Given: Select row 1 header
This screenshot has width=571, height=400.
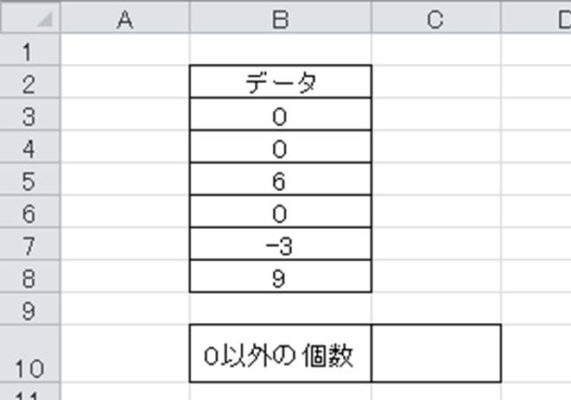Looking at the screenshot, I should coord(29,50).
